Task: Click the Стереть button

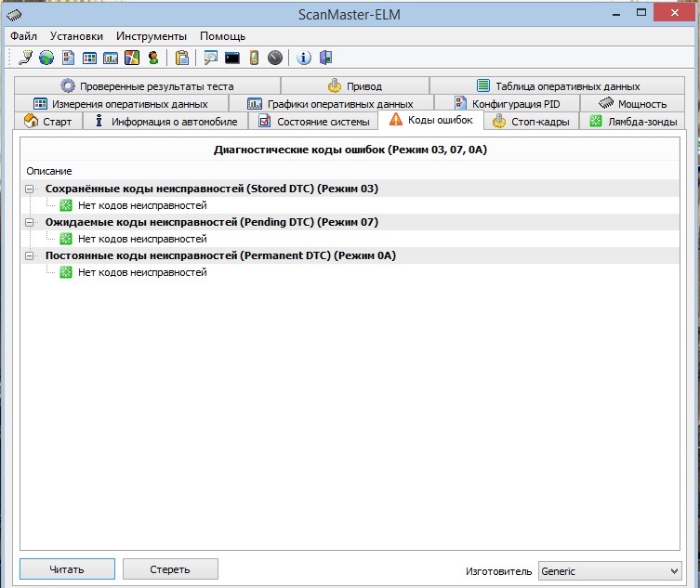Action: (170, 568)
